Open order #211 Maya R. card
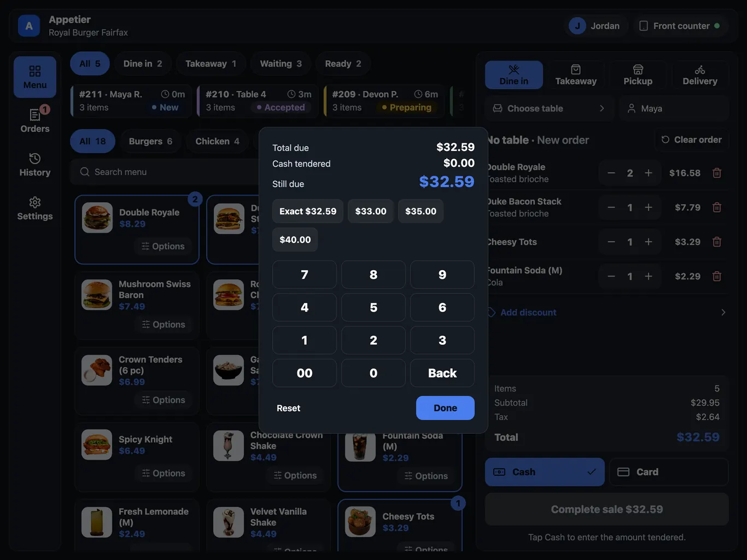Image resolution: width=747 pixels, height=560 pixels. (x=131, y=101)
